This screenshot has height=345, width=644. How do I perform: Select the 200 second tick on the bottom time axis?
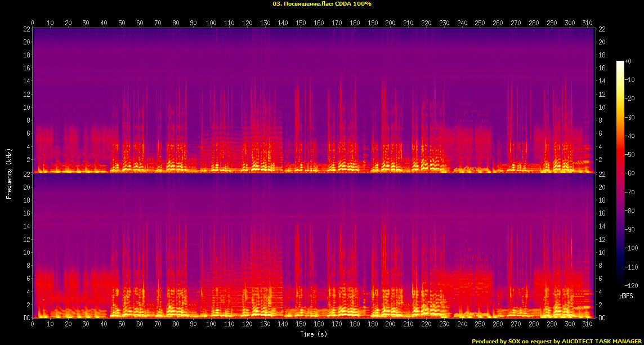tap(390, 325)
